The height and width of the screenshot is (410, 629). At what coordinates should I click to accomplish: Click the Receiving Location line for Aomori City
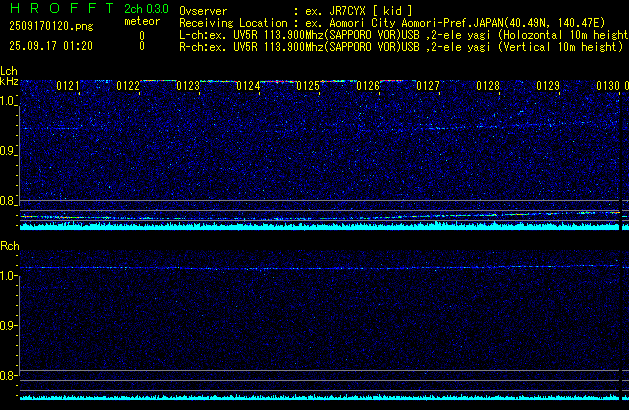click(392, 23)
